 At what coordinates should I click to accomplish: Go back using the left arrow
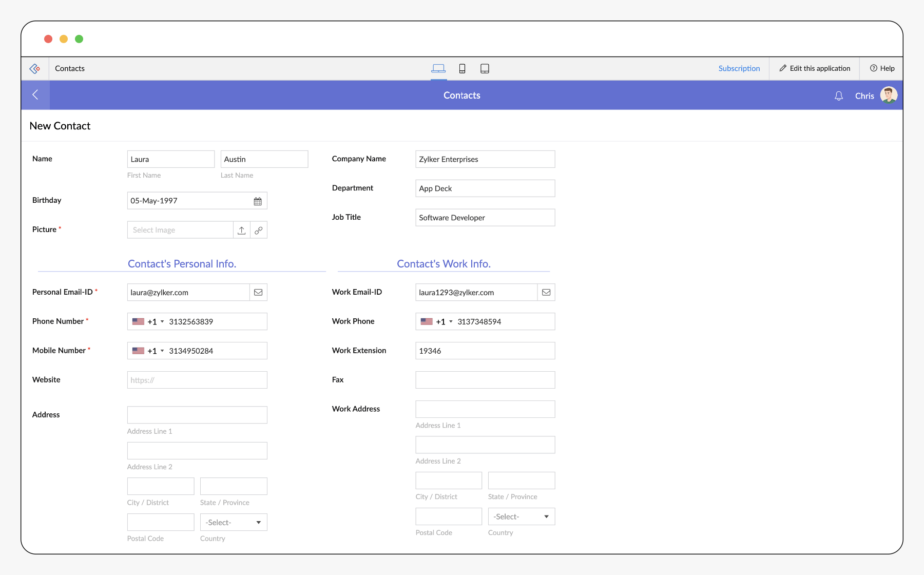point(35,95)
